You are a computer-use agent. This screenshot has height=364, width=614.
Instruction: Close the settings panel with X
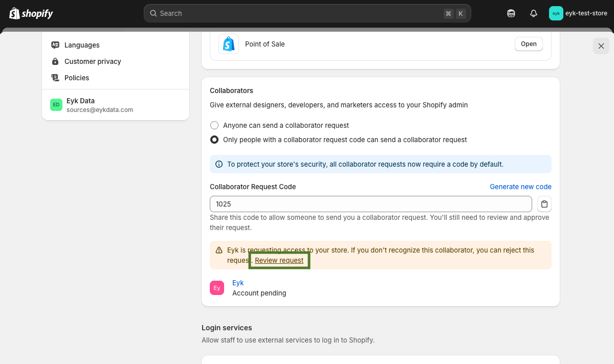pyautogui.click(x=601, y=46)
